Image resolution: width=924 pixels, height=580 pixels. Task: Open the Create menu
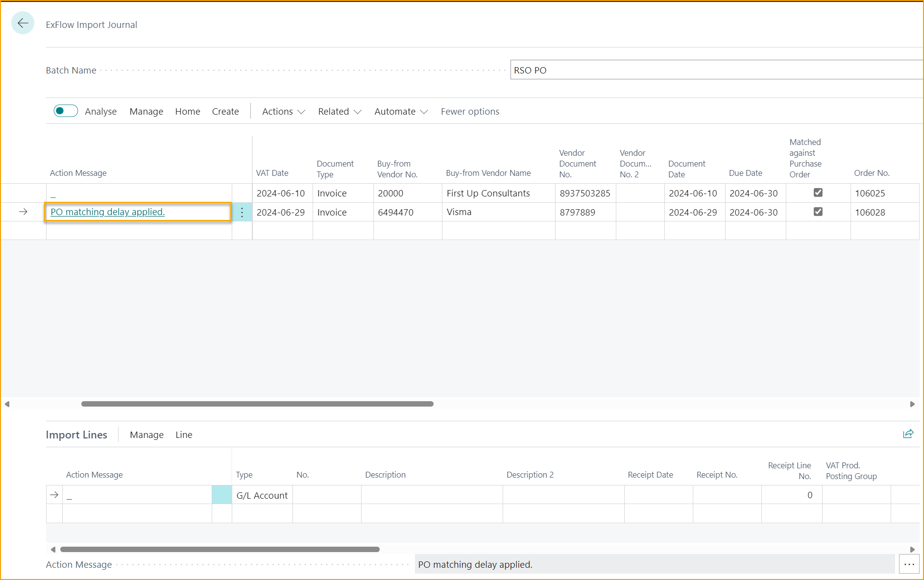tap(225, 112)
